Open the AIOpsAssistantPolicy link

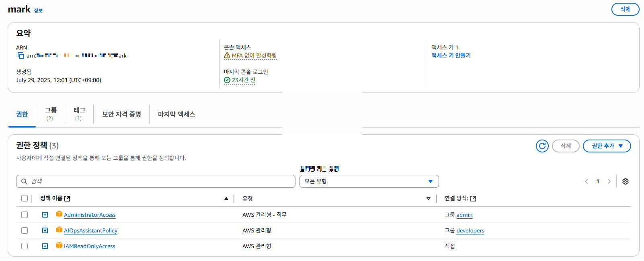tap(90, 230)
